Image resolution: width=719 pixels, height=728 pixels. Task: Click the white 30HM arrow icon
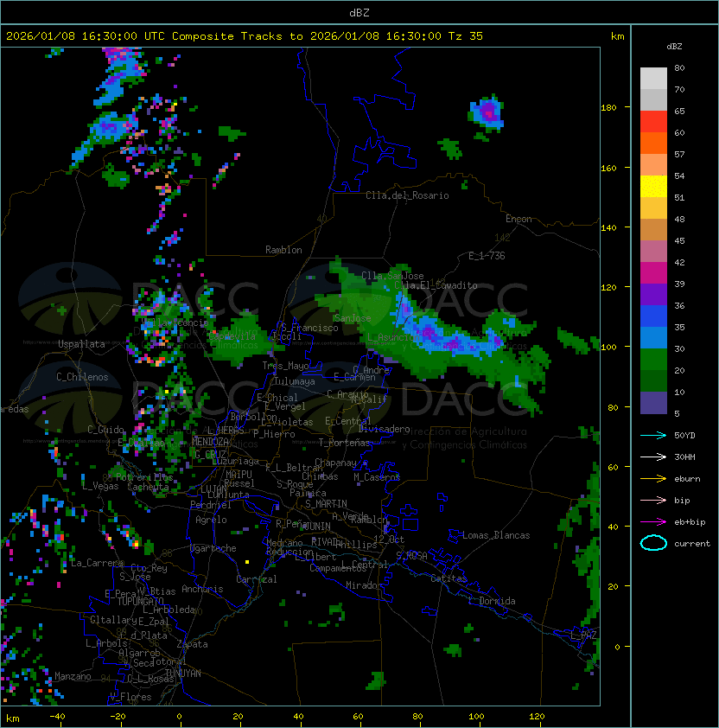654,457
